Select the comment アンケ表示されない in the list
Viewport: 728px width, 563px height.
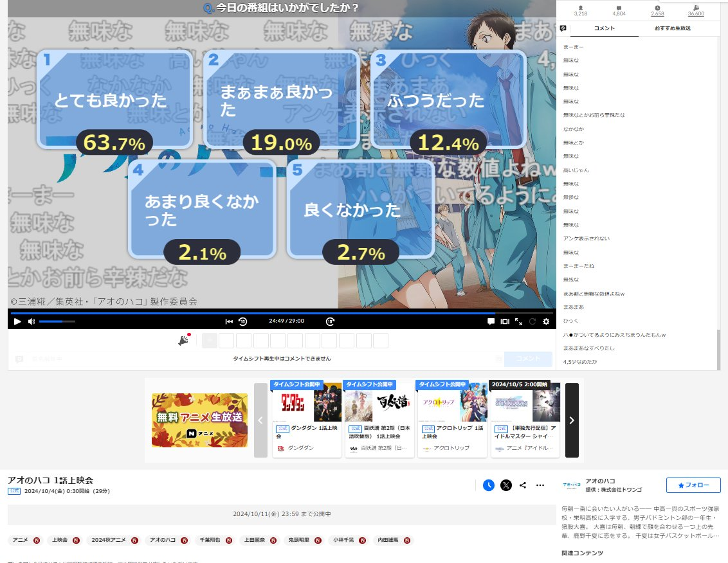click(x=587, y=238)
